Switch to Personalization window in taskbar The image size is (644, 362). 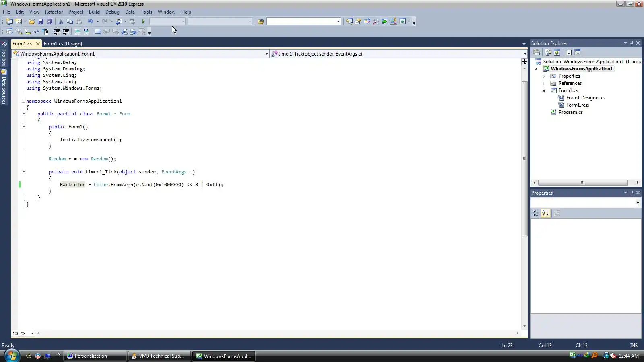tap(95, 356)
